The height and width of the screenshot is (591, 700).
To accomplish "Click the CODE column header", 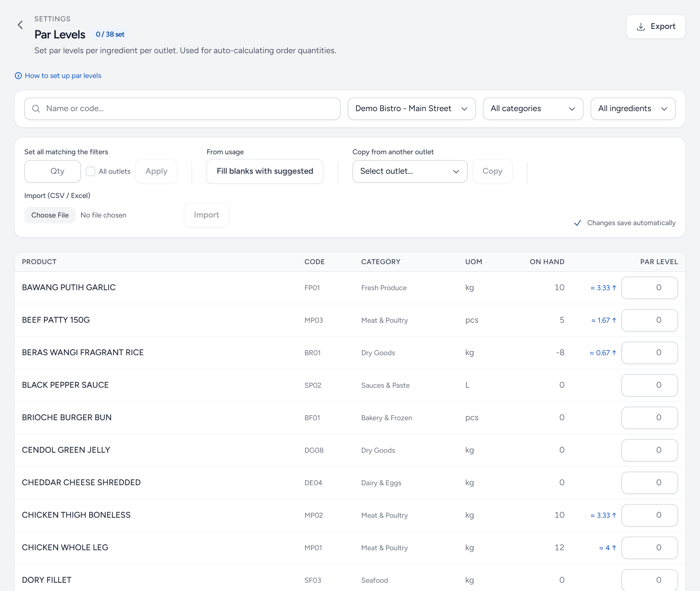I will pos(314,262).
